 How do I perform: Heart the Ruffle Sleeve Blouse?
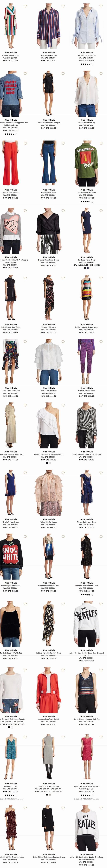(63, 342)
